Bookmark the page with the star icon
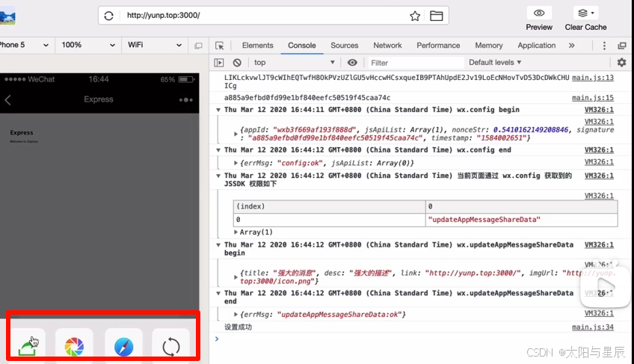This screenshot has width=634, height=364. pos(415,16)
